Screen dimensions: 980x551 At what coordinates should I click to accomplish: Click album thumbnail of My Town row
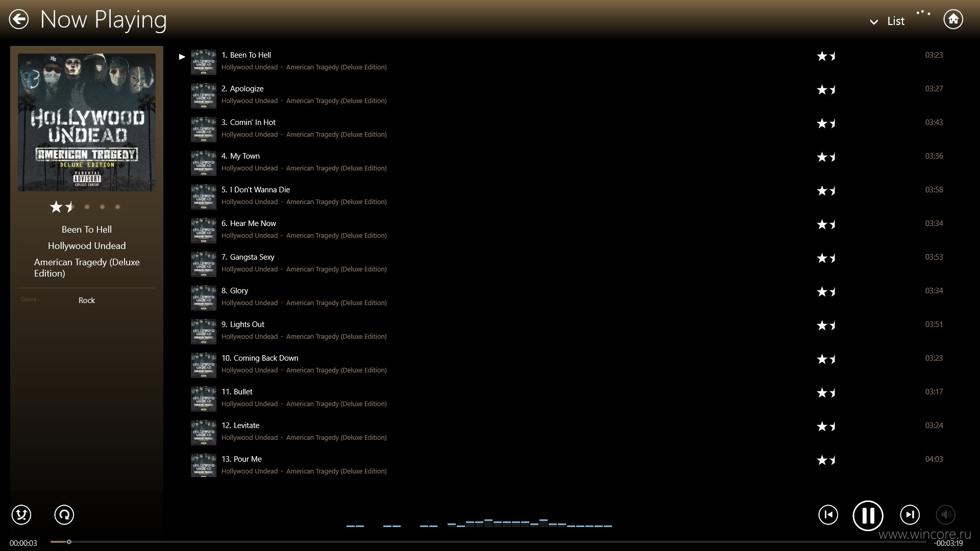pyautogui.click(x=204, y=163)
